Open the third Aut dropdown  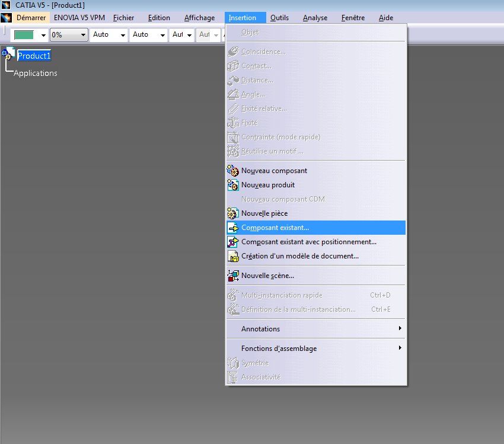(x=182, y=35)
